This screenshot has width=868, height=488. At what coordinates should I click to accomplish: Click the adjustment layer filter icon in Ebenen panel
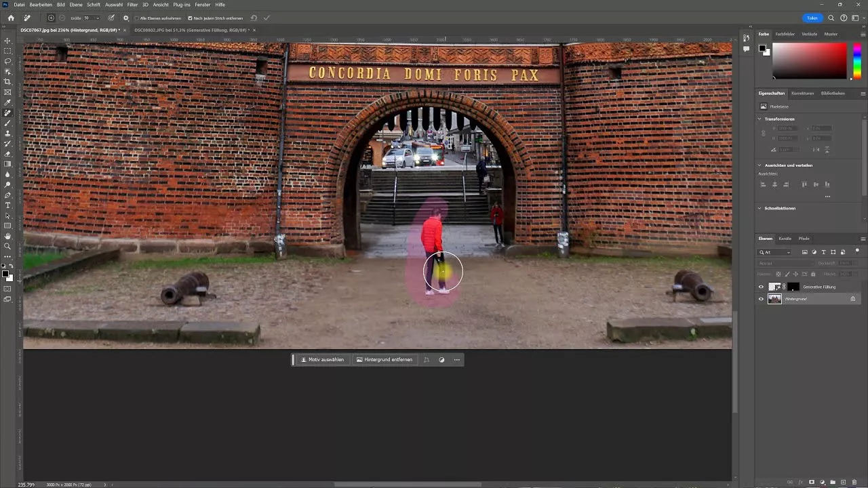point(814,252)
